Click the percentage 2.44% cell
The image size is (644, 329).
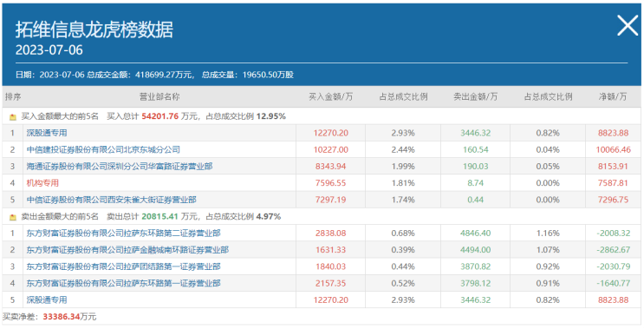tap(403, 149)
